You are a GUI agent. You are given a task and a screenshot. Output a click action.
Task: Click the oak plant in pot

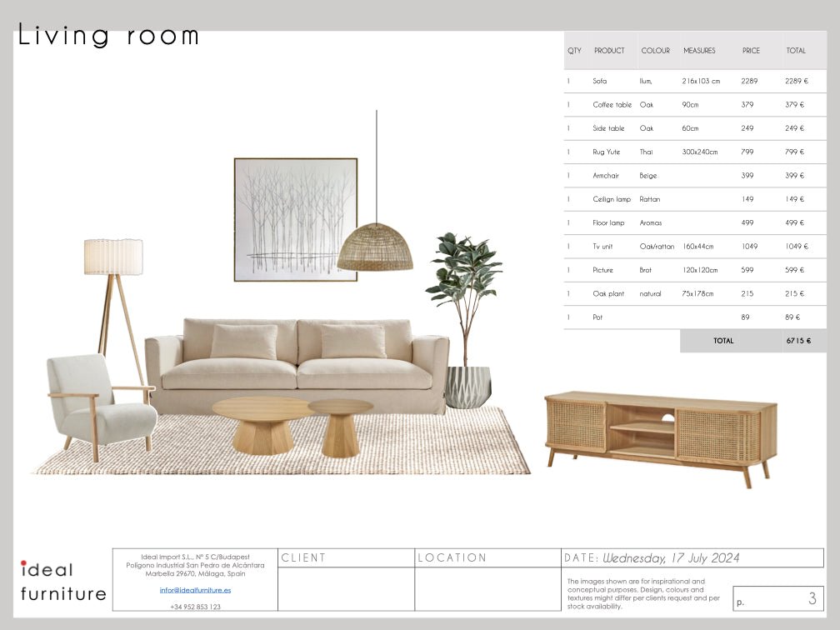tap(464, 317)
